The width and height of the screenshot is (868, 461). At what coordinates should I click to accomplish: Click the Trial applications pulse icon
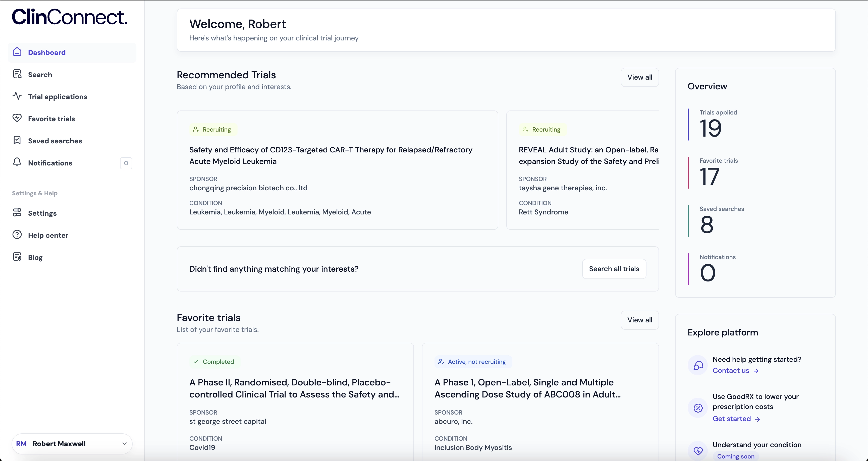click(x=17, y=96)
